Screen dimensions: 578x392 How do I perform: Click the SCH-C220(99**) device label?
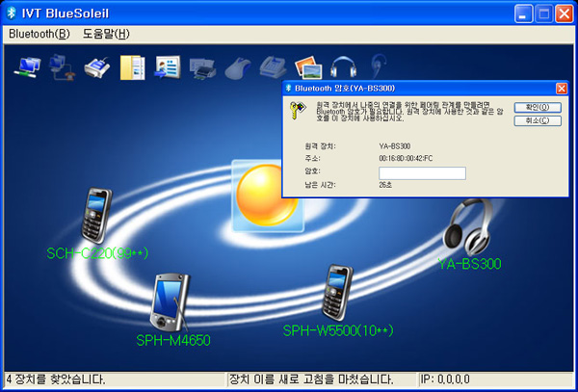click(97, 253)
